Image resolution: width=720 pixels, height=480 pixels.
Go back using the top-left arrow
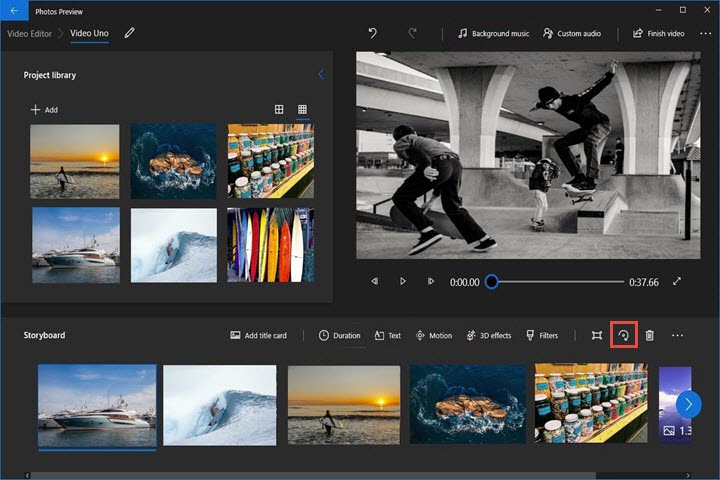[15, 9]
